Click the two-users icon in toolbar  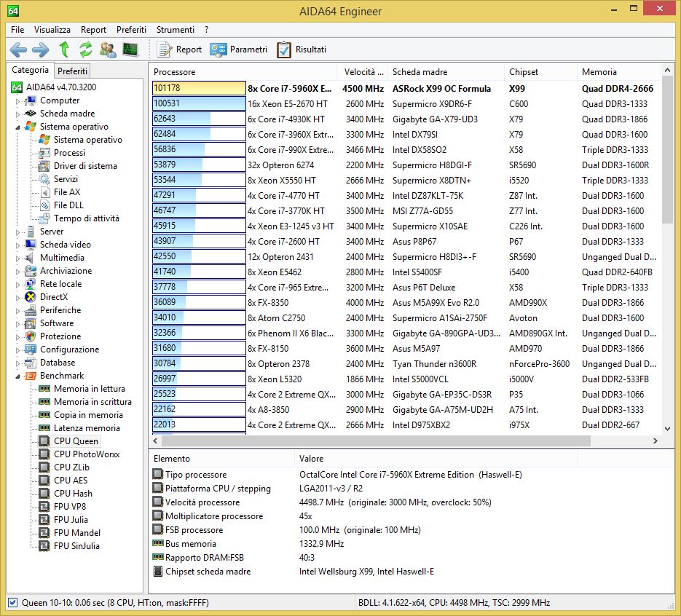pyautogui.click(x=108, y=50)
